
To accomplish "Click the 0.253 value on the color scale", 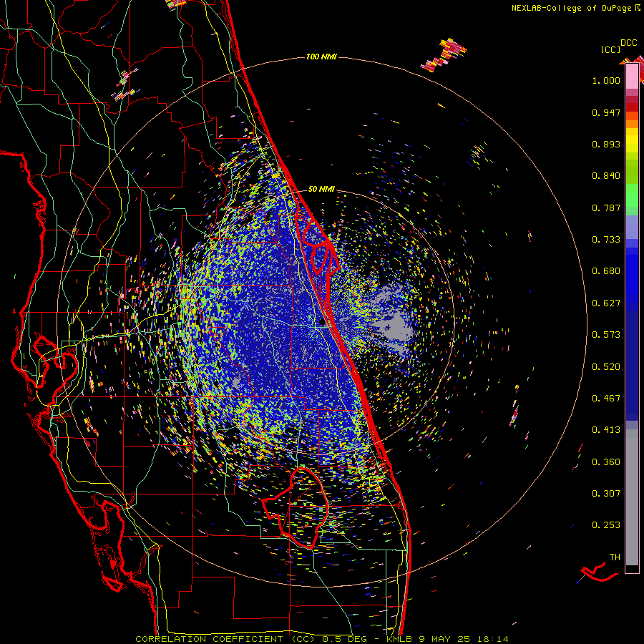I will 606,525.
